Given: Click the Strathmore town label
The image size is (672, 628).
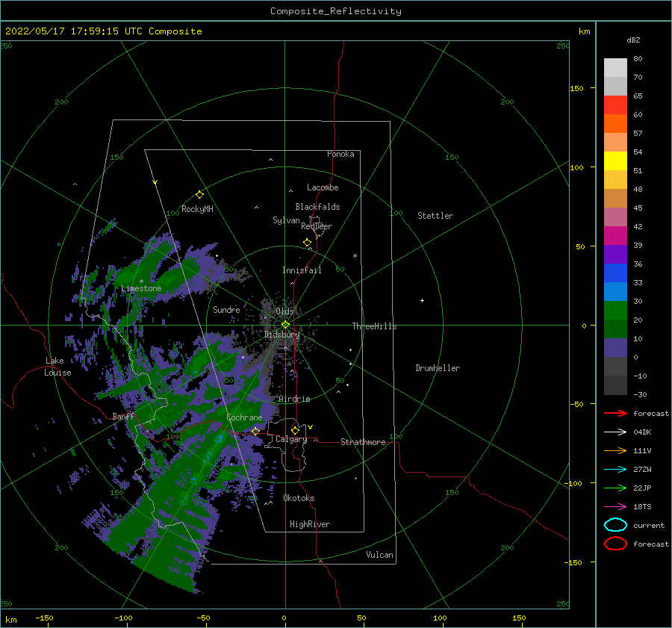Looking at the screenshot, I should tap(363, 442).
